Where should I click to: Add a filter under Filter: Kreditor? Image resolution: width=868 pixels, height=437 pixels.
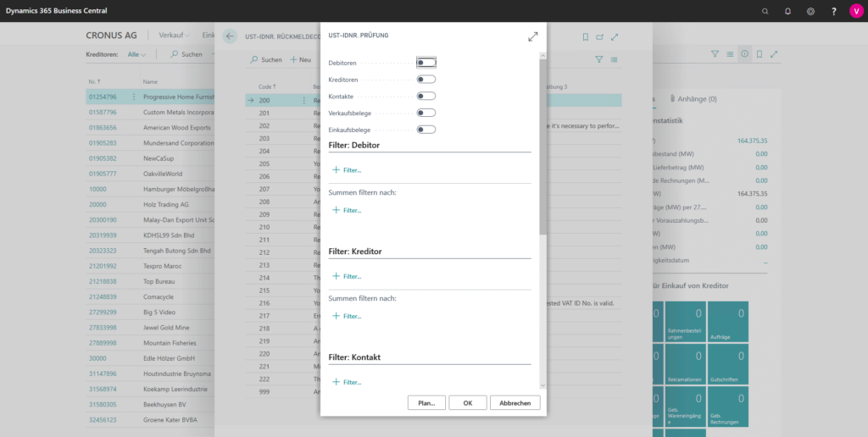click(347, 276)
